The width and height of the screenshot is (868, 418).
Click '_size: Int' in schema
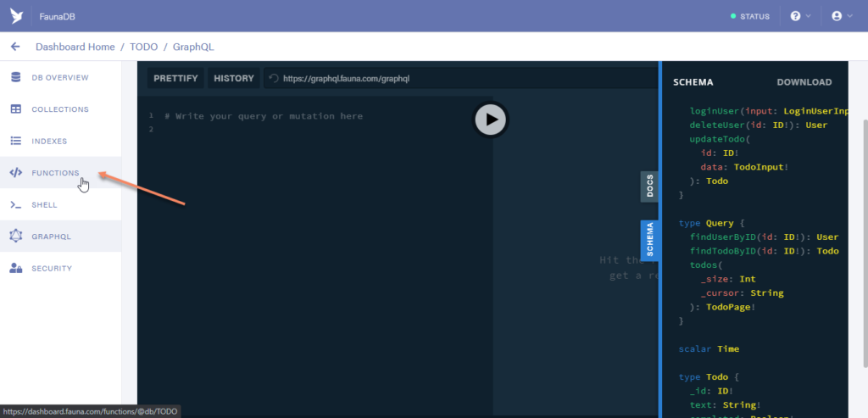[728, 280]
